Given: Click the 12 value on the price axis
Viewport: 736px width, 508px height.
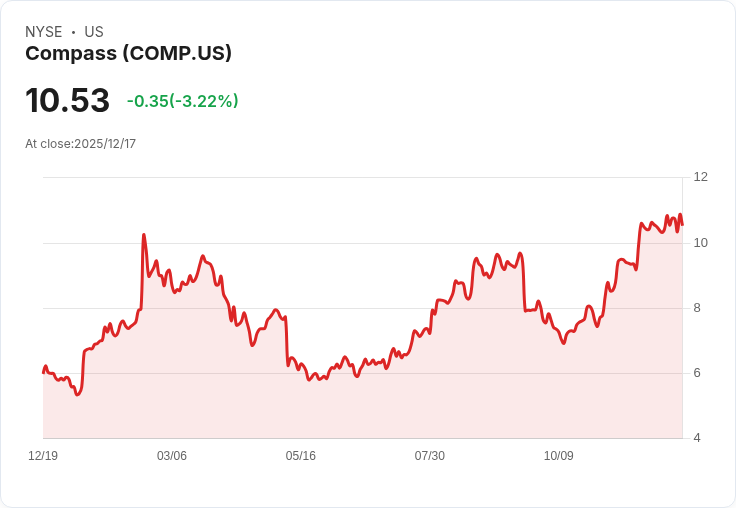Looking at the screenshot, I should click(700, 177).
